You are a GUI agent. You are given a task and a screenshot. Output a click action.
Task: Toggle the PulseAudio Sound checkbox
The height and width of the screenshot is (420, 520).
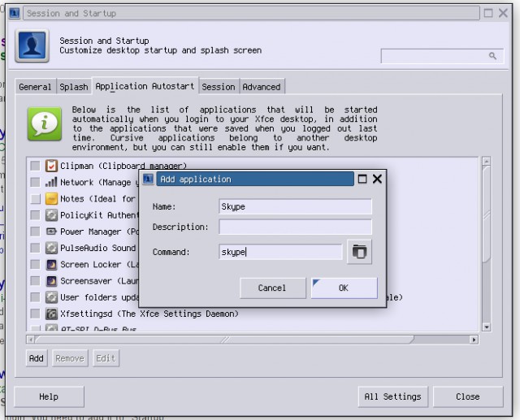35,248
